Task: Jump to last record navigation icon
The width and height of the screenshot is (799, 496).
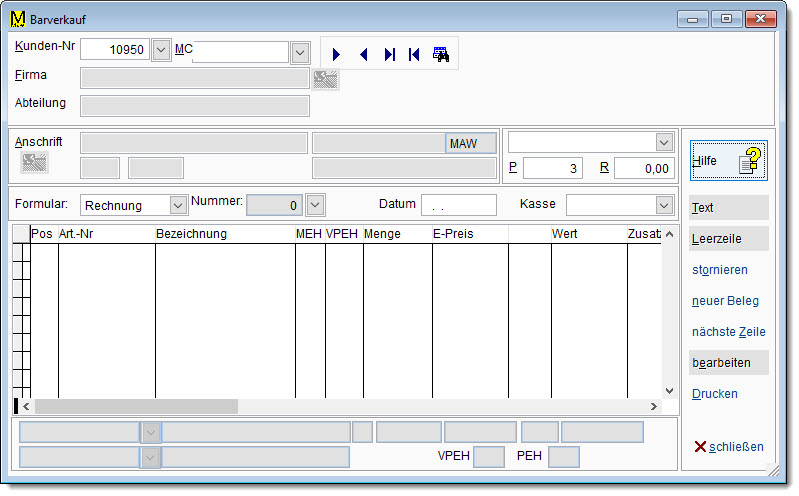Action: [389, 55]
